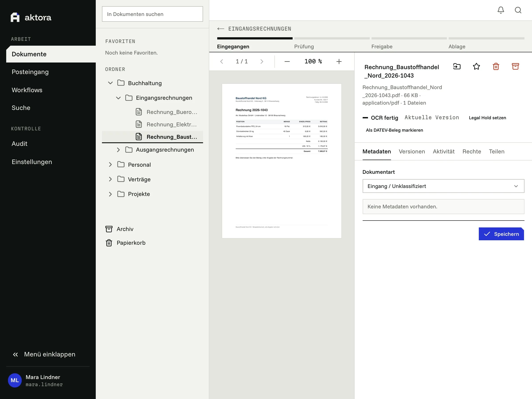Screen dimensions: 532x399
Task: Select the Prüfung workflow step
Action: coord(332,44)
